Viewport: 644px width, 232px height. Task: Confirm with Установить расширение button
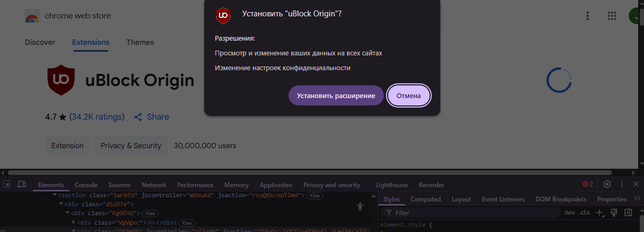coord(336,95)
